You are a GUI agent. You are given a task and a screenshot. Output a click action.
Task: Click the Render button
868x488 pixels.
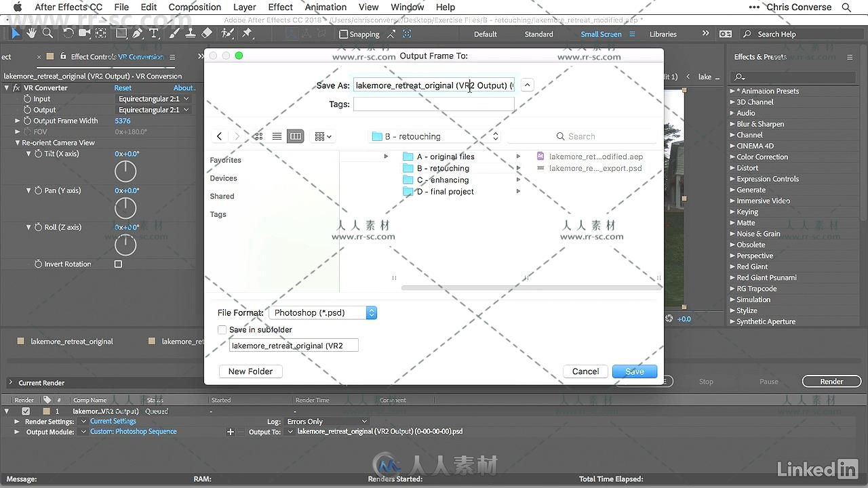831,382
